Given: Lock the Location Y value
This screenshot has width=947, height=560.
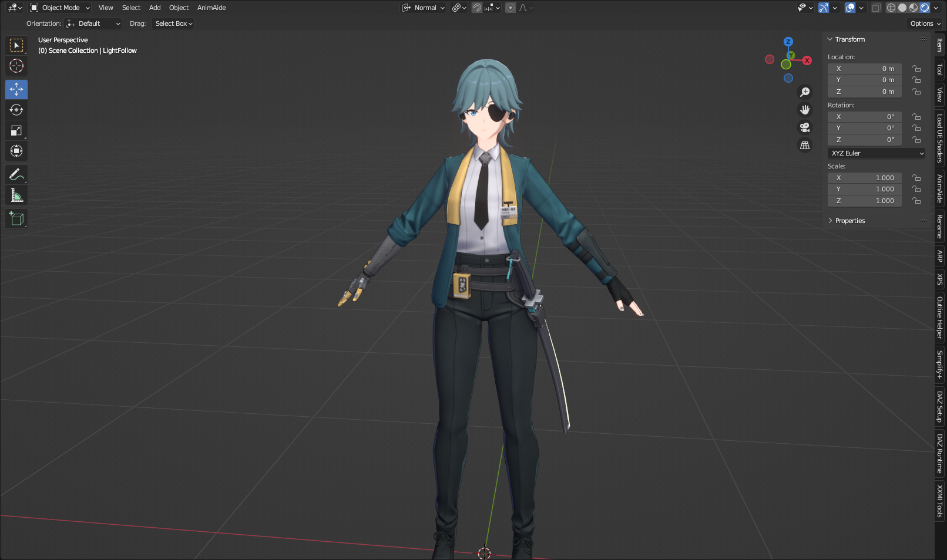Looking at the screenshot, I should pos(916,80).
